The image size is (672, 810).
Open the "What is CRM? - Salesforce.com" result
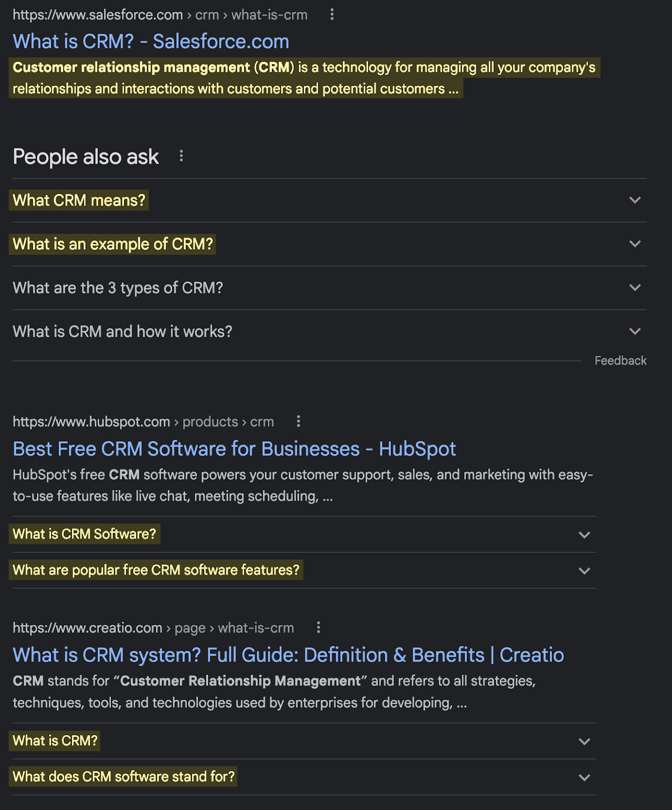pyautogui.click(x=150, y=41)
